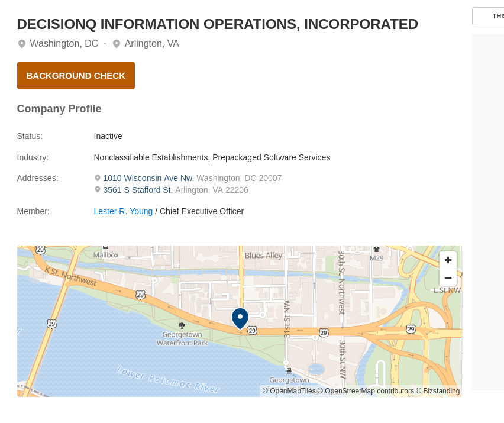Viewport: 504px width, 423px height.
Task: Open the 1010 Wisconsin Ave Nw address link
Action: (x=148, y=178)
